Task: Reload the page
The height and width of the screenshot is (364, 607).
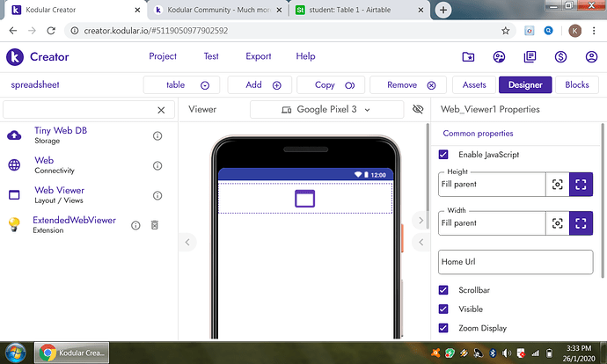Action: coord(51,31)
